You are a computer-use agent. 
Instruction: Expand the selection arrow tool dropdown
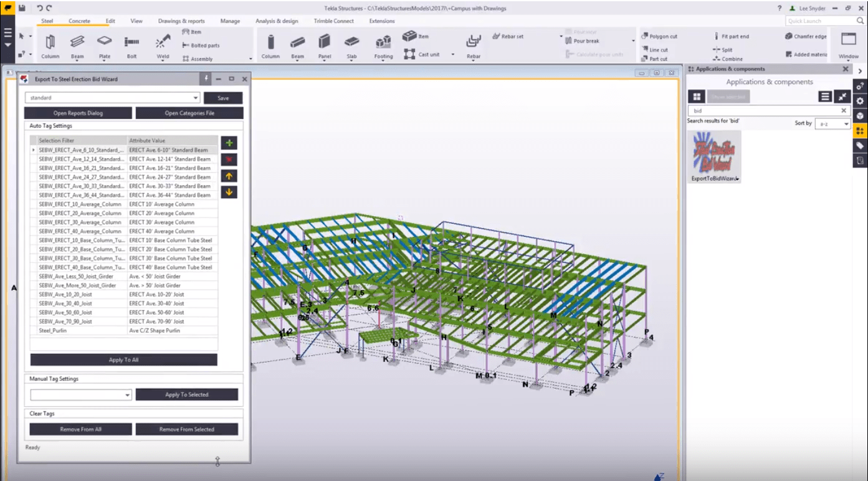(x=30, y=36)
